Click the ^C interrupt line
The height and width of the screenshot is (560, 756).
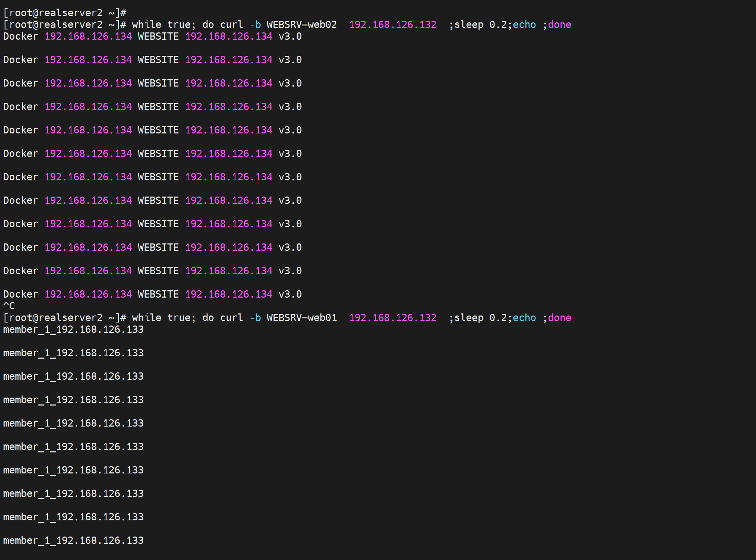pos(9,306)
